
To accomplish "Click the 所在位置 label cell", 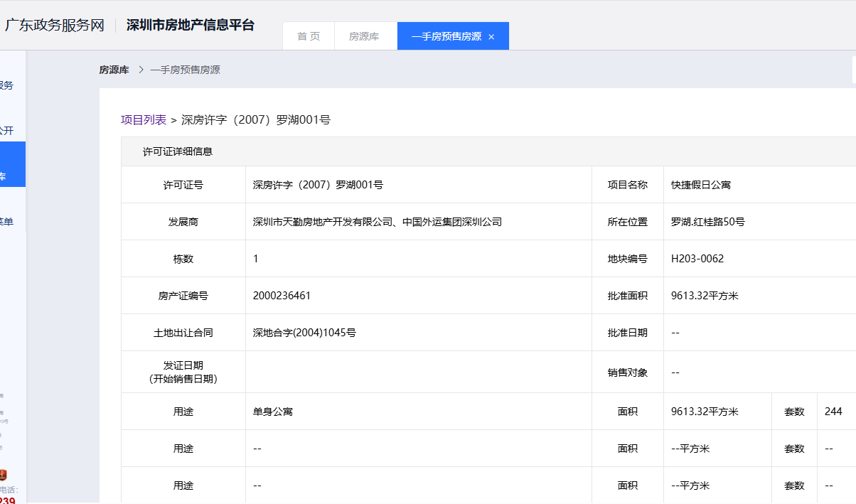I will [628, 222].
